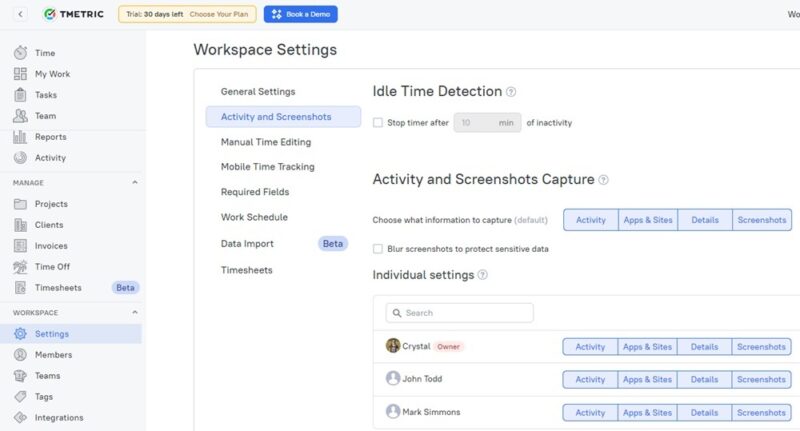
Task: Click the TMetric logo
Action: (74, 14)
